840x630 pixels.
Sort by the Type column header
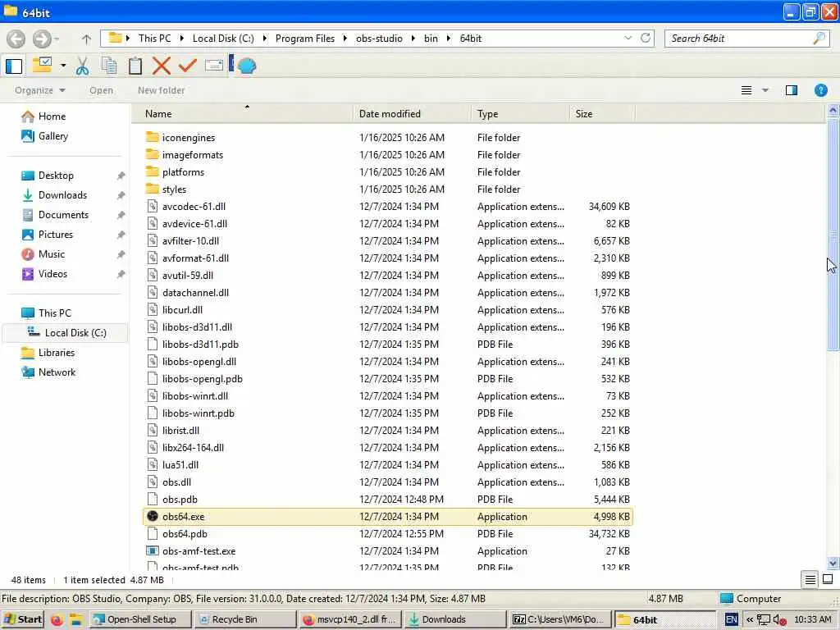click(x=521, y=113)
